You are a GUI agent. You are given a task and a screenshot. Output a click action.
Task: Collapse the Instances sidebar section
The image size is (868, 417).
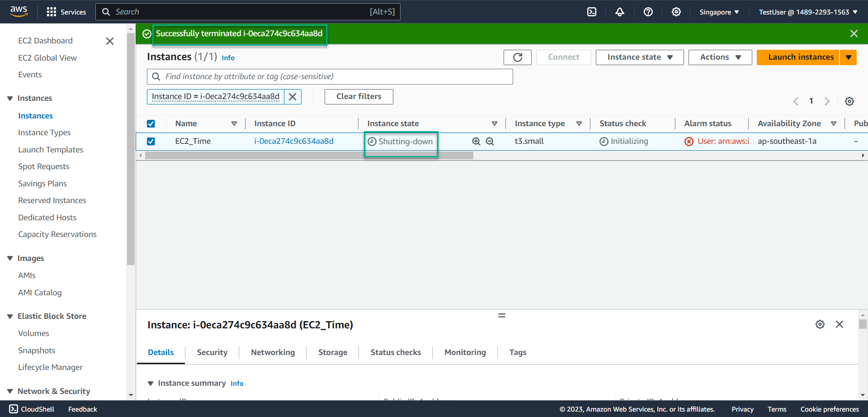[10, 98]
